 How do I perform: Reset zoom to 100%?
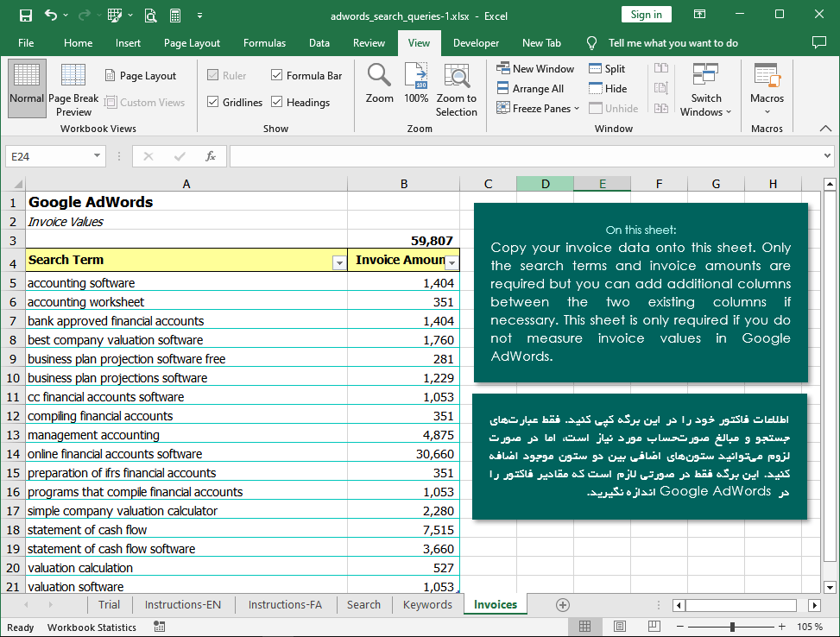[416, 83]
